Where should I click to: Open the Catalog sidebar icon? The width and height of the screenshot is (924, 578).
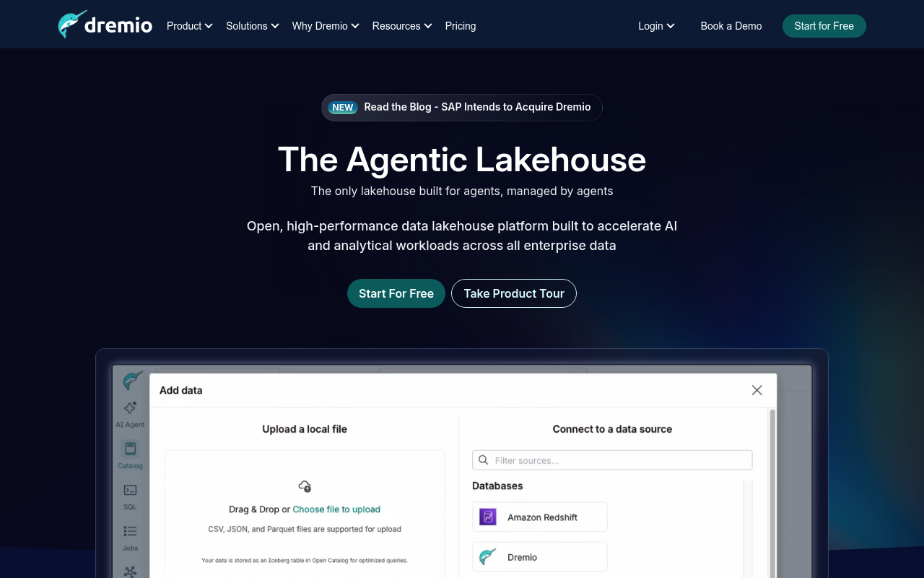[130, 456]
